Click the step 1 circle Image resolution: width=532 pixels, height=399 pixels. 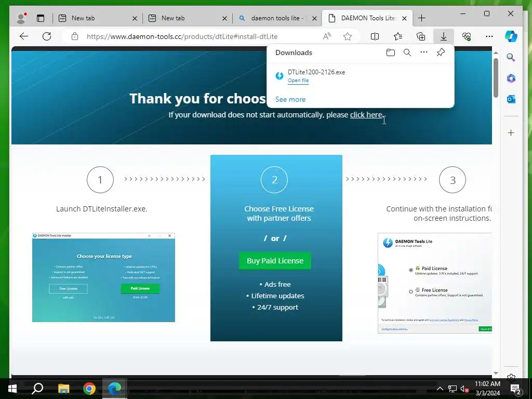(x=100, y=179)
